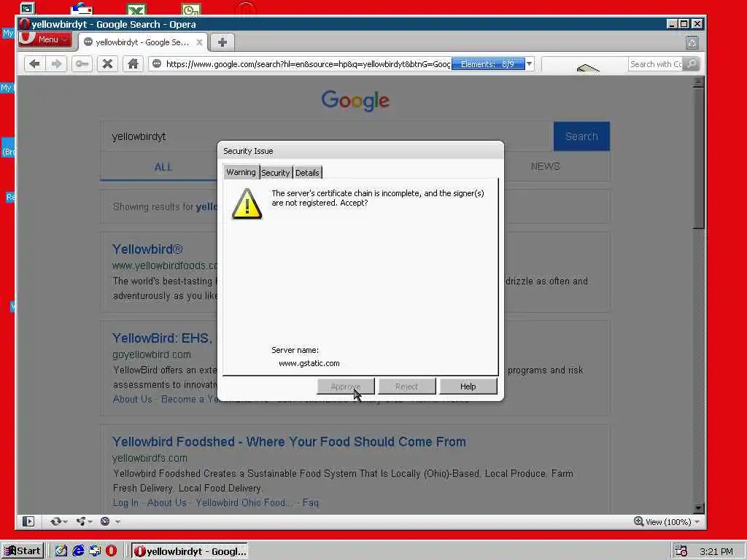The image size is (747, 560).
Task: Click the About Us link under goyellowbird.com
Action: (133, 399)
